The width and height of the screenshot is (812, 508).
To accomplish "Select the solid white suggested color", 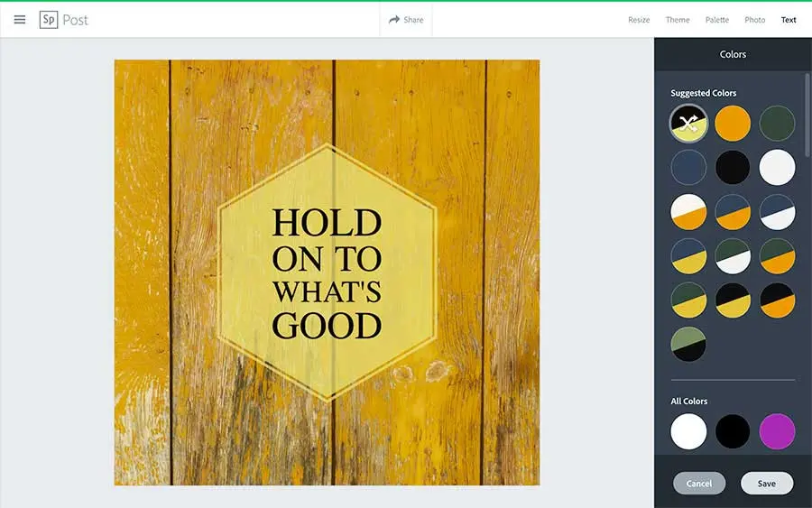I will tap(777, 167).
